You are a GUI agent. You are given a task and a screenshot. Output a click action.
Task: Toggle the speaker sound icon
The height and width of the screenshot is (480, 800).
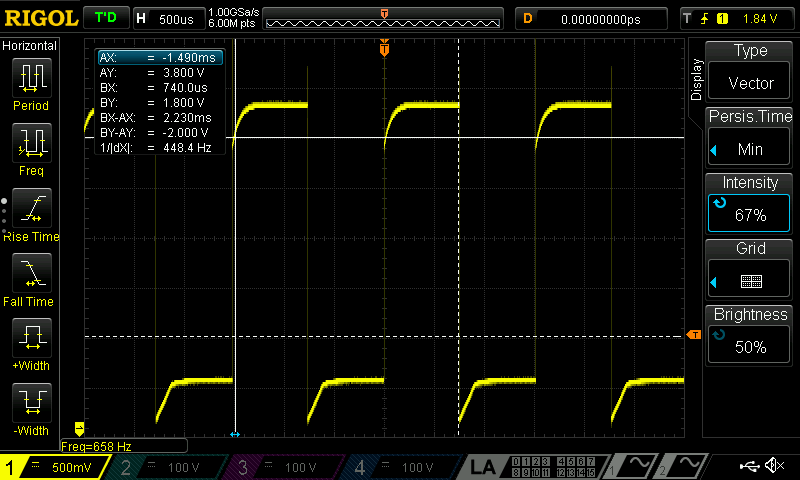(774, 465)
